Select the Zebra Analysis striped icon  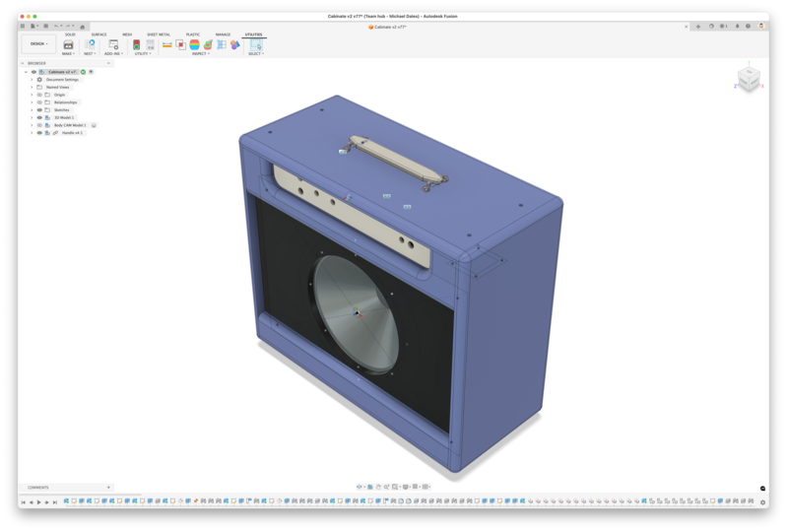tap(194, 44)
